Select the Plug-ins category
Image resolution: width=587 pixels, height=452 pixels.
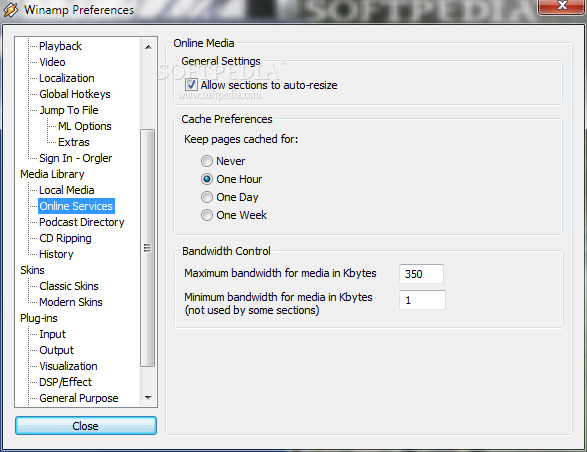coord(39,318)
